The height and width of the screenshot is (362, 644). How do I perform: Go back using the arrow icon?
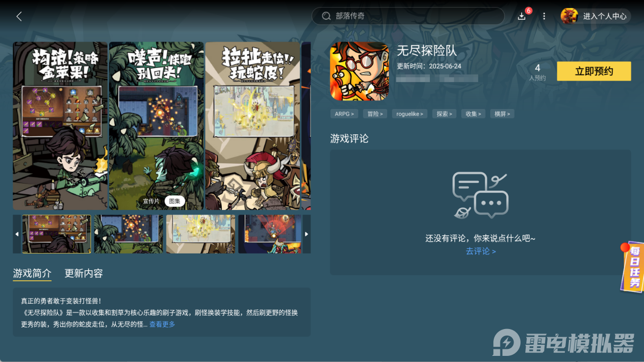click(x=19, y=16)
